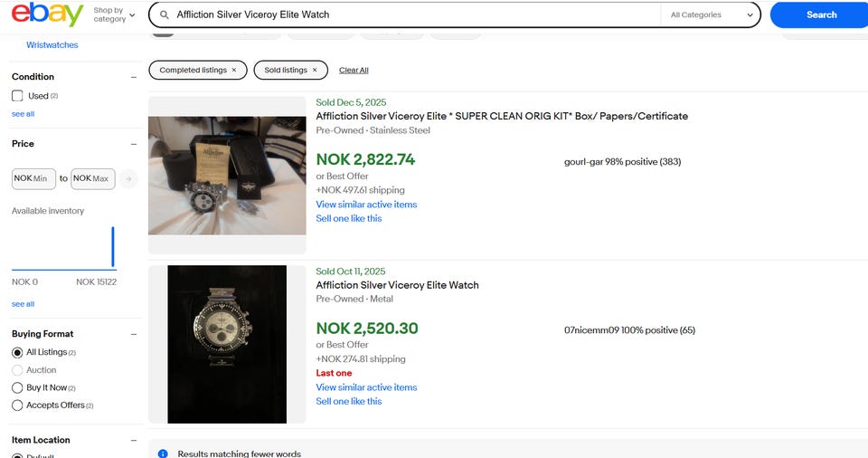Collapse the Price filter section
Screen dimensions: 868x458
[134, 144]
